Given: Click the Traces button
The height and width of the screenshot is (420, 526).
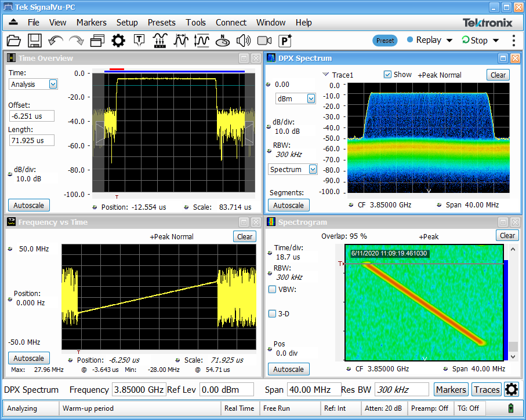Looking at the screenshot, I should pos(487,390).
